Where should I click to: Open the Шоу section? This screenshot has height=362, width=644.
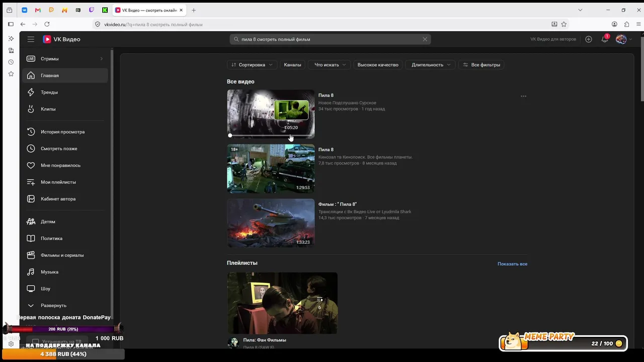point(65,289)
